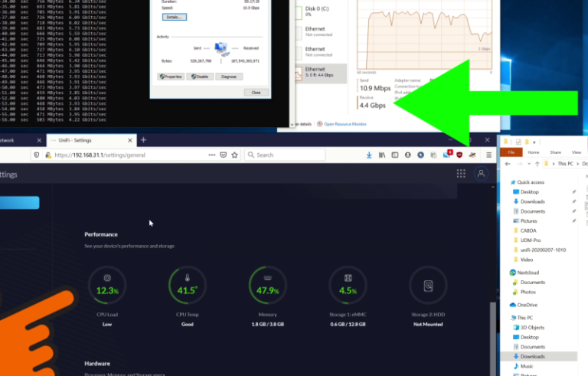The image size is (588, 376).
Task: Select Ethernet 4.4 Gbps adapter in Task Manager
Action: tap(321, 72)
